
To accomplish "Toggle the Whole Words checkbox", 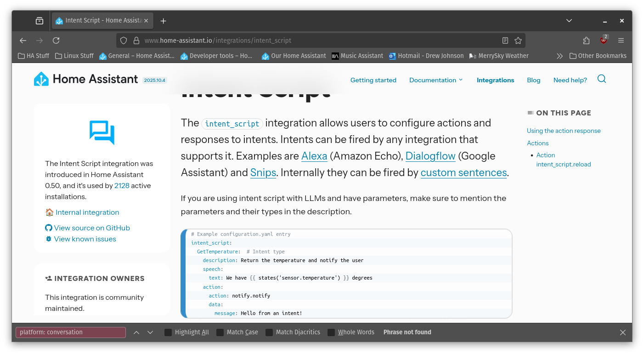I will click(331, 332).
